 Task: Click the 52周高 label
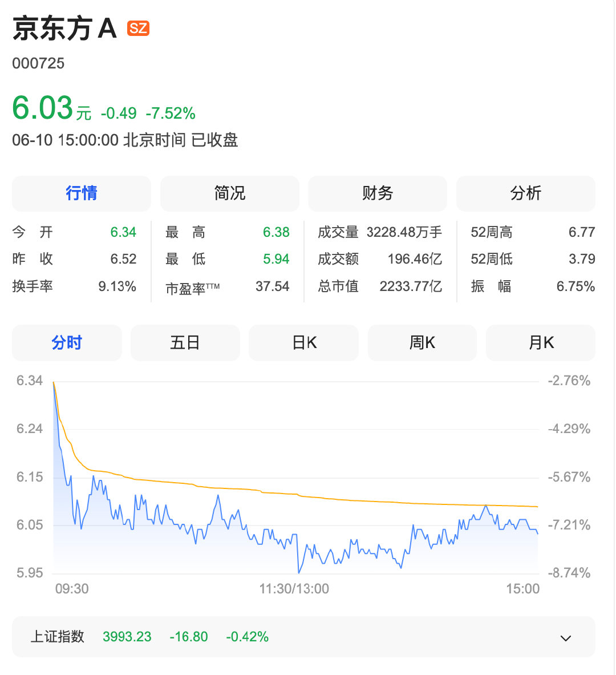click(492, 232)
